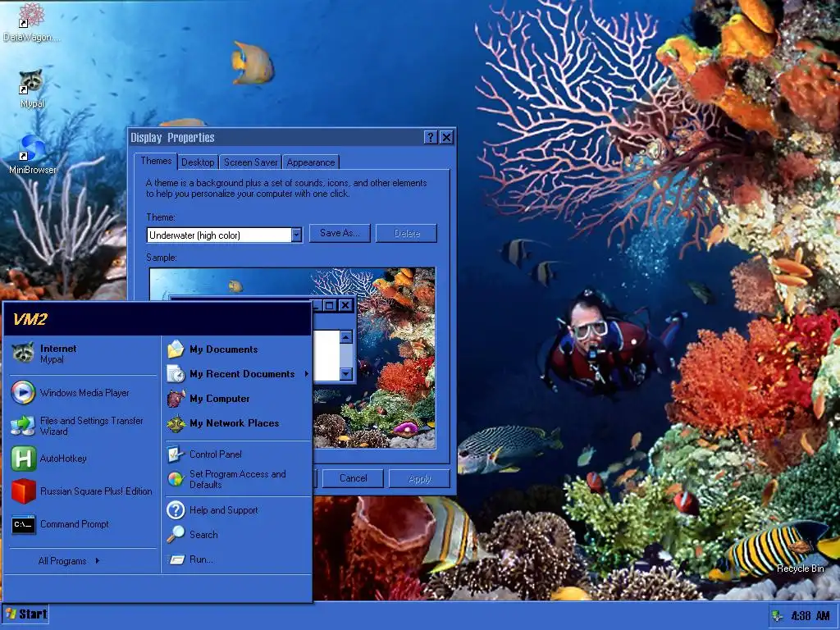This screenshot has height=630, width=840.
Task: Open Set Program Access and Defaults
Action: 238,479
